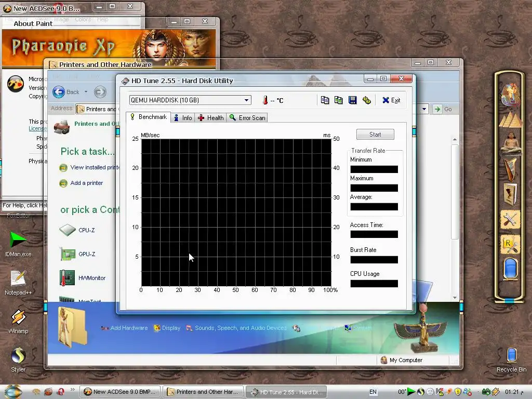The height and width of the screenshot is (399, 532).
Task: Switch to the Info tab
Action: (183, 118)
